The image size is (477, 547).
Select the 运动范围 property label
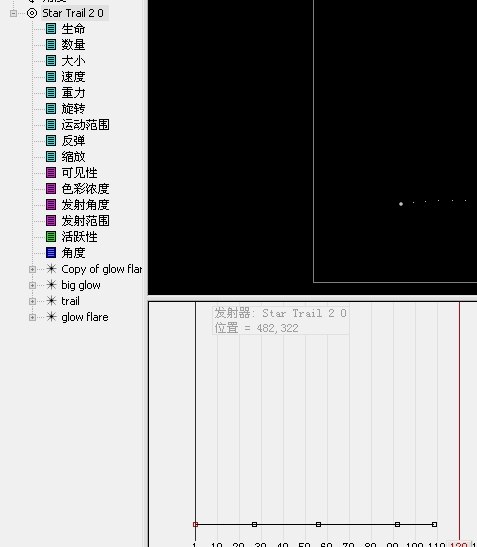[85, 125]
